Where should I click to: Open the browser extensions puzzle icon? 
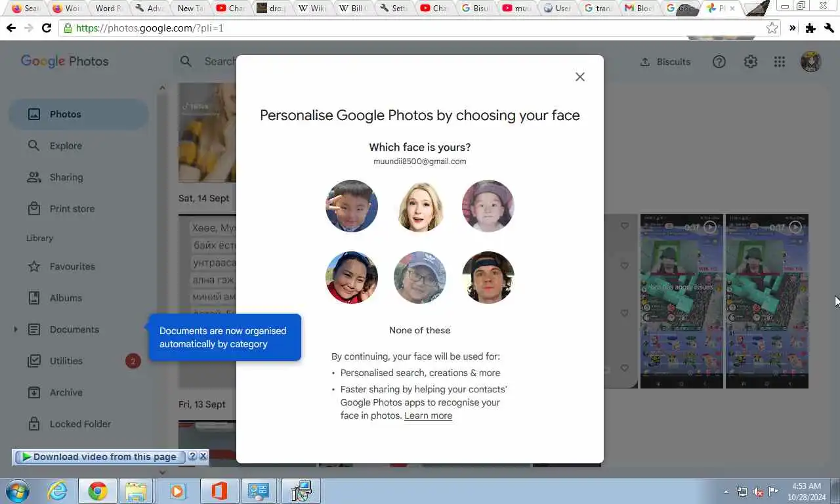810,28
